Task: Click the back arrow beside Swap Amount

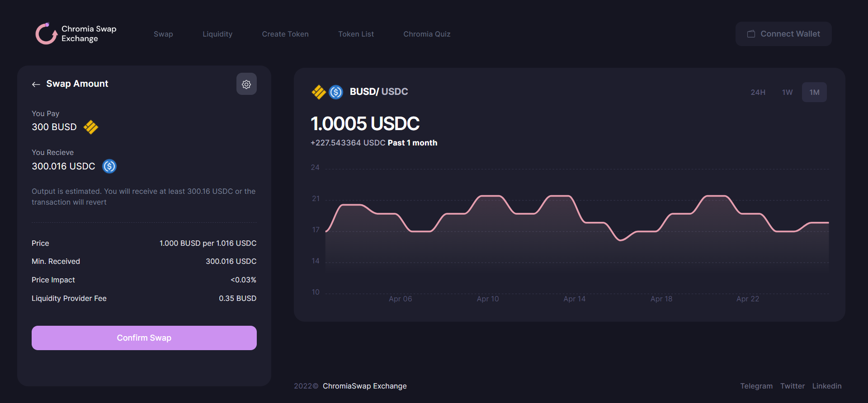Action: [x=36, y=84]
